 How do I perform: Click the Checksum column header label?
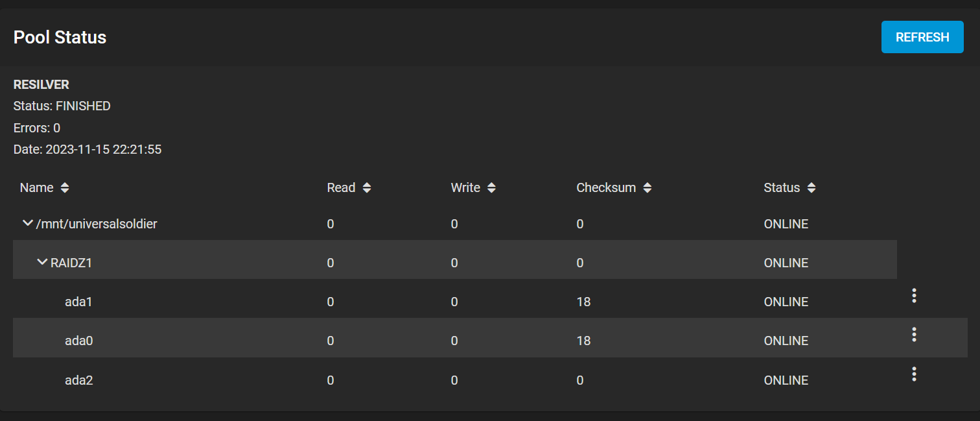[x=606, y=188]
